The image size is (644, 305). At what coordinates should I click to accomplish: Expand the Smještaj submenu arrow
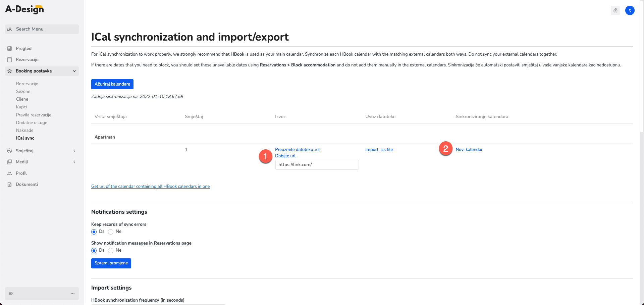click(x=74, y=151)
